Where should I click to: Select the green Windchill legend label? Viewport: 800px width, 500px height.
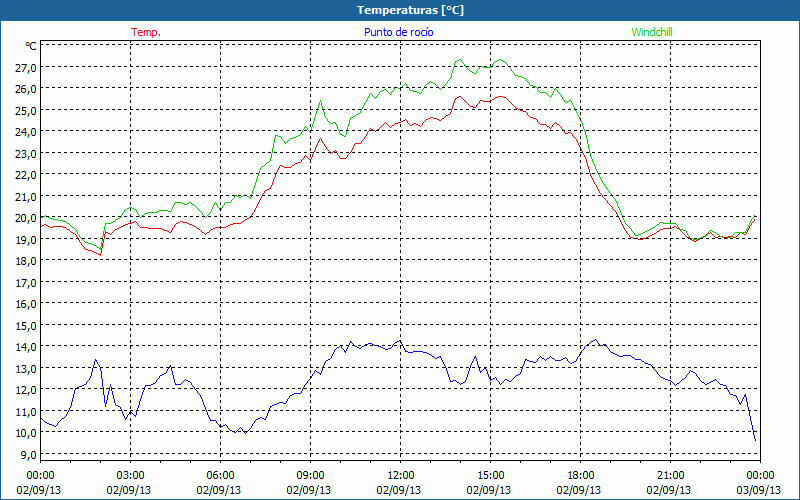[652, 32]
